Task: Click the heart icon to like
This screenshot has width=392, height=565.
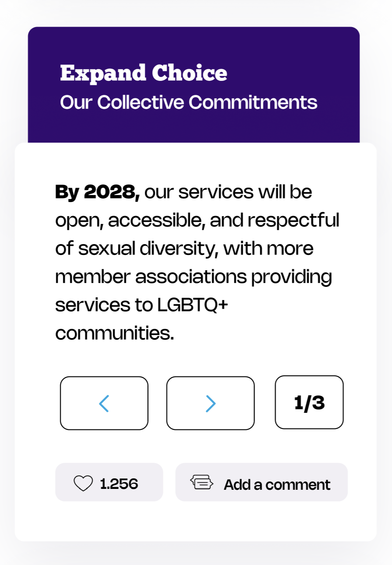Action: coord(83,484)
